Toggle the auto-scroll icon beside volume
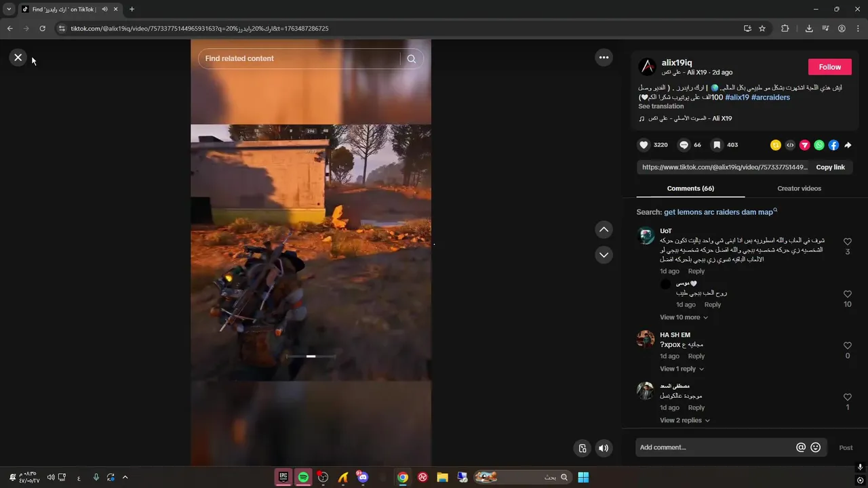The height and width of the screenshot is (488, 868). (582, 448)
